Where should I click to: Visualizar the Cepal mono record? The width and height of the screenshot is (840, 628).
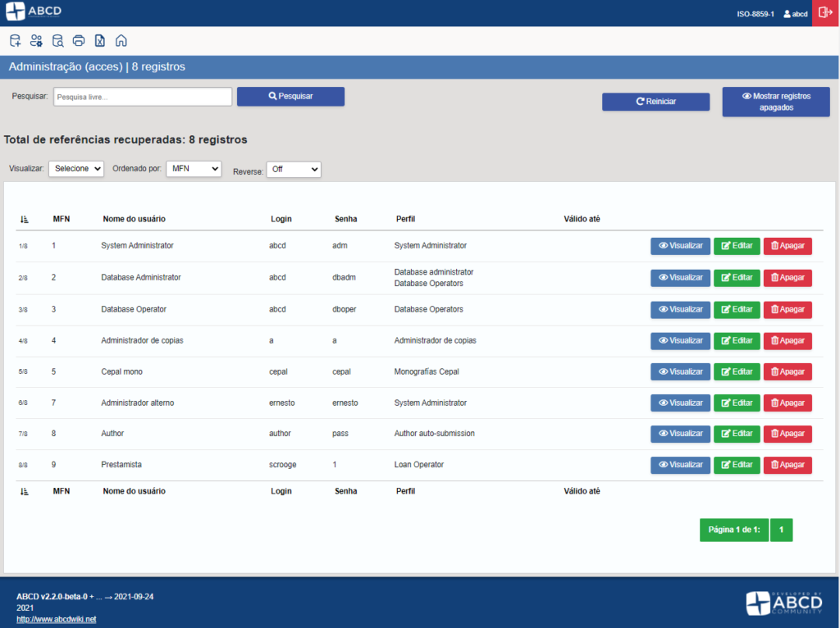(680, 371)
